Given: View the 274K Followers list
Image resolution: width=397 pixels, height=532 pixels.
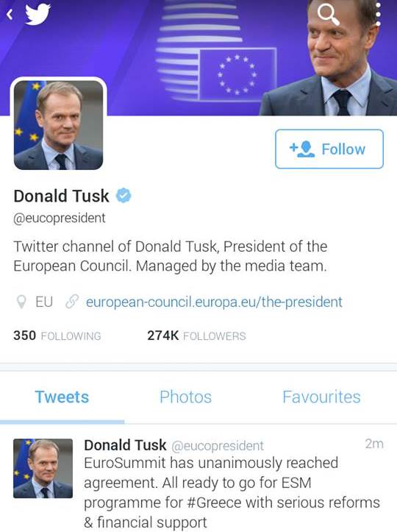Looking at the screenshot, I should (196, 336).
